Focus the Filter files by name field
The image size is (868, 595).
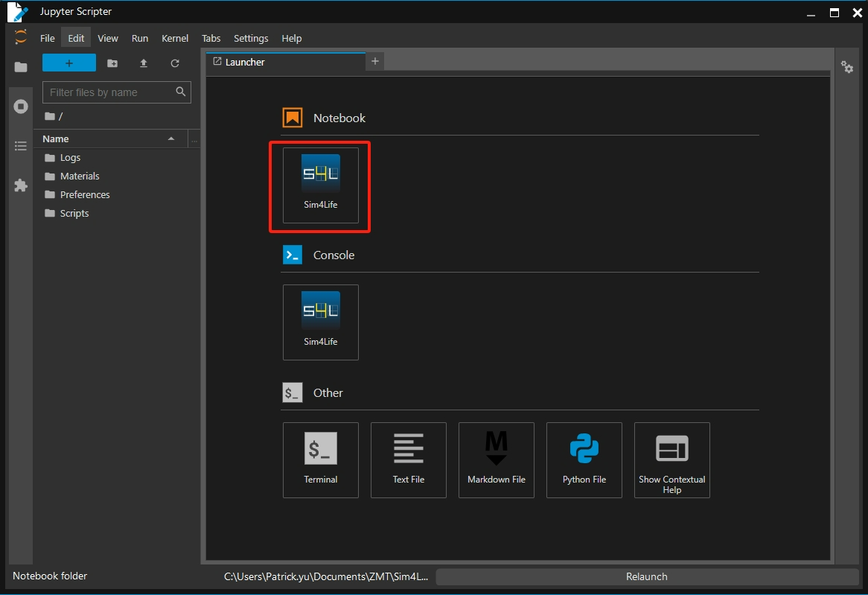(108, 92)
